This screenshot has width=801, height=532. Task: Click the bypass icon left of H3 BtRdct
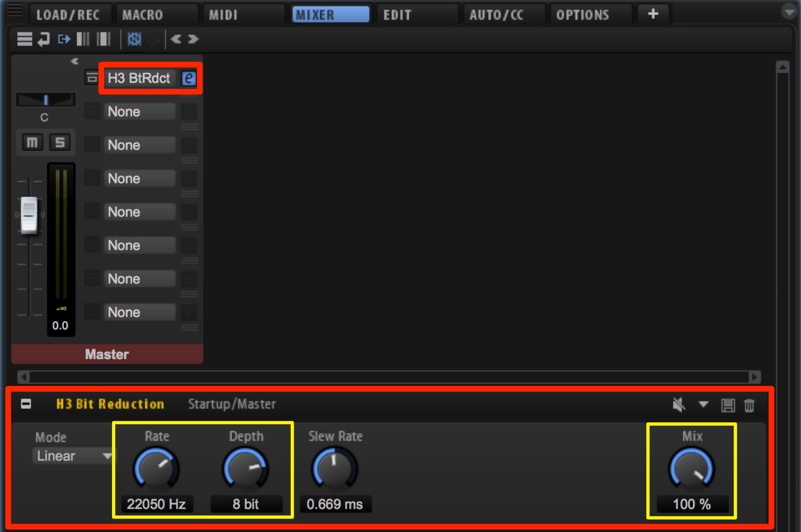tap(92, 78)
